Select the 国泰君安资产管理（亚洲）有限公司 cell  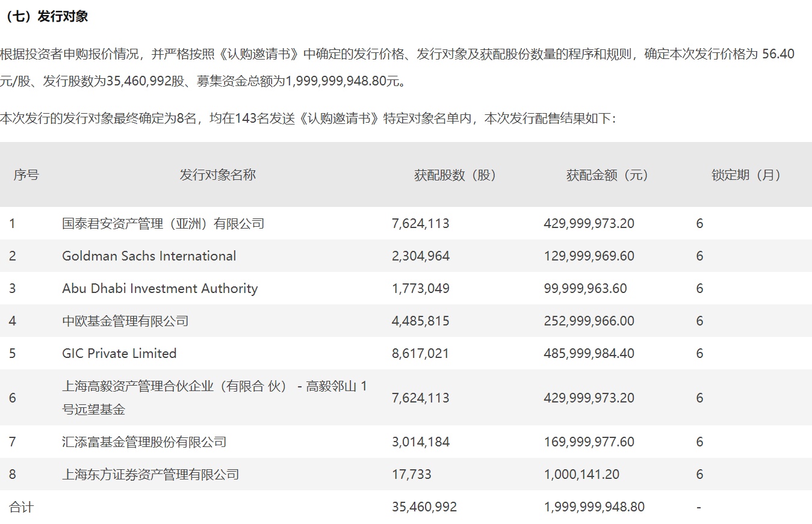tap(163, 224)
